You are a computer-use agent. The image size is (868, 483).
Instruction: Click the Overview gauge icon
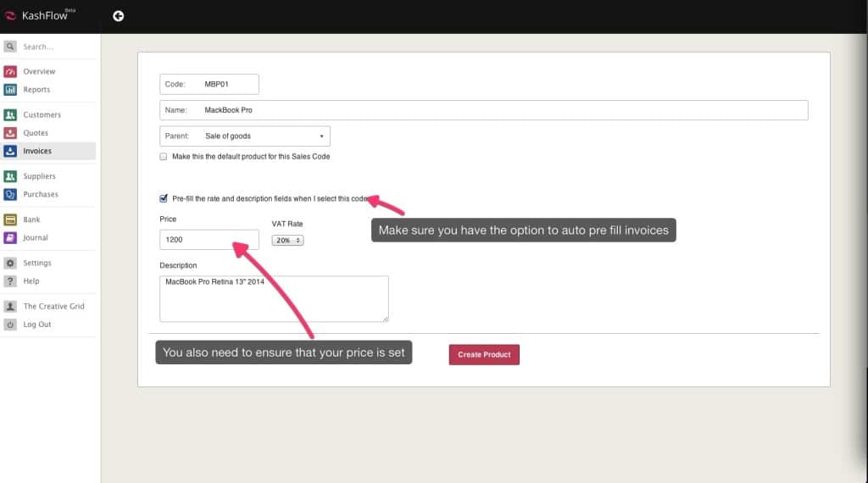click(10, 71)
